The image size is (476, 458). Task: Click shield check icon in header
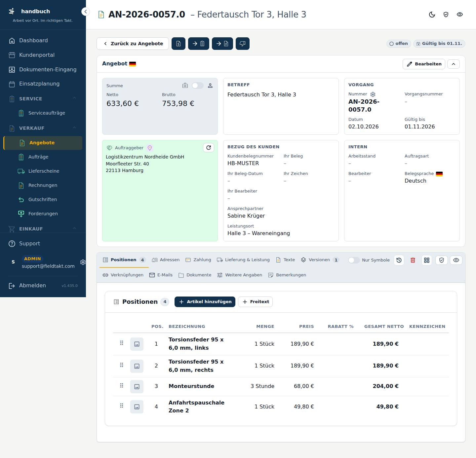click(x=446, y=15)
